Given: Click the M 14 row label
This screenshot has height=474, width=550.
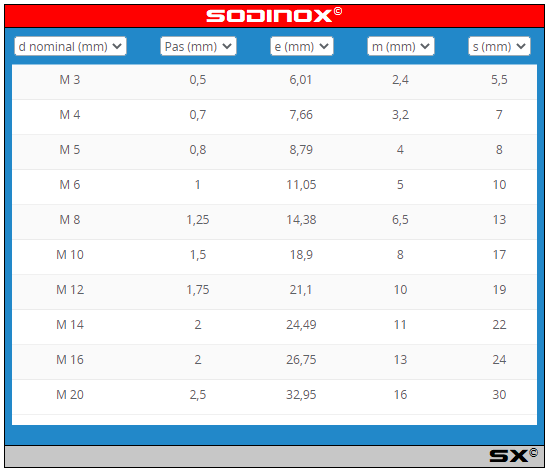Looking at the screenshot, I should pos(70,325).
